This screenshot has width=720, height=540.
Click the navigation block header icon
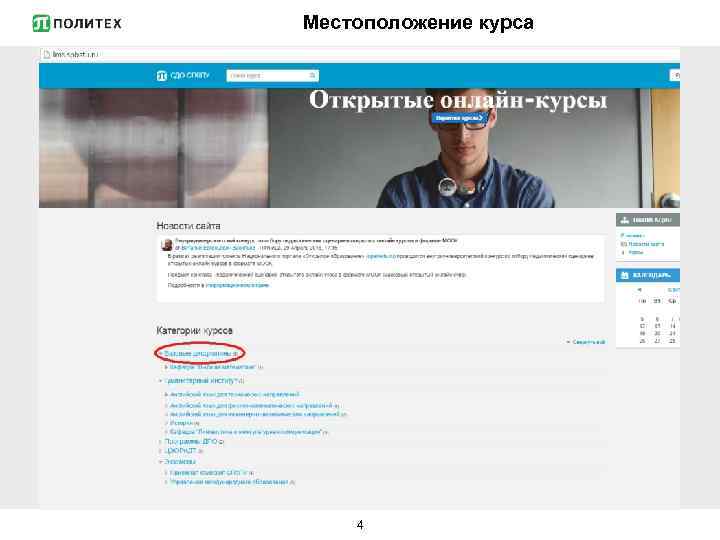click(624, 220)
